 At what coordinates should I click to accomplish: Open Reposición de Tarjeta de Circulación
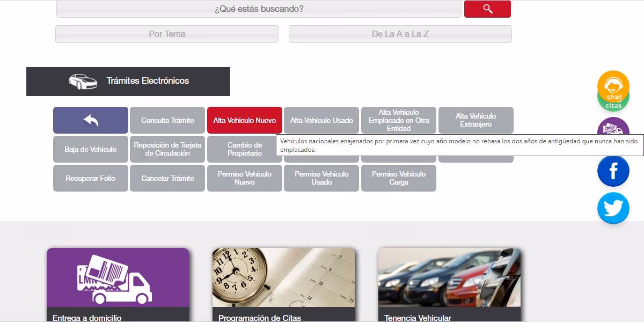coord(167,149)
